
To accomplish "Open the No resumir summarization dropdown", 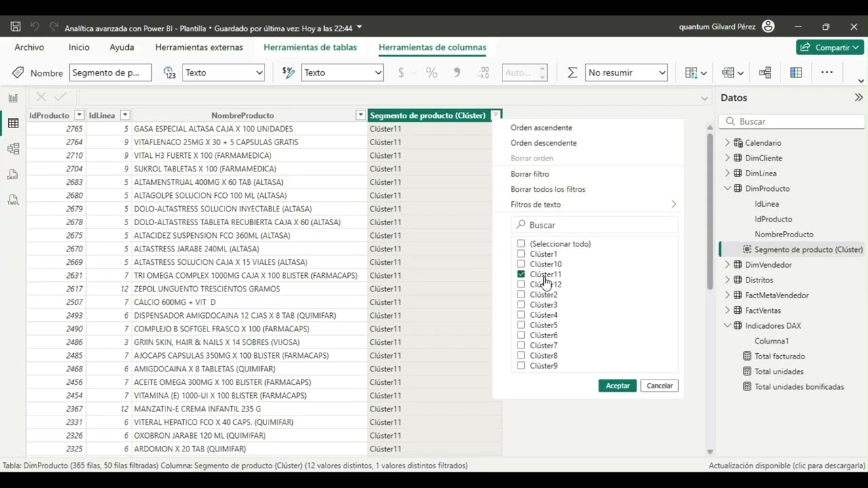I will [626, 73].
